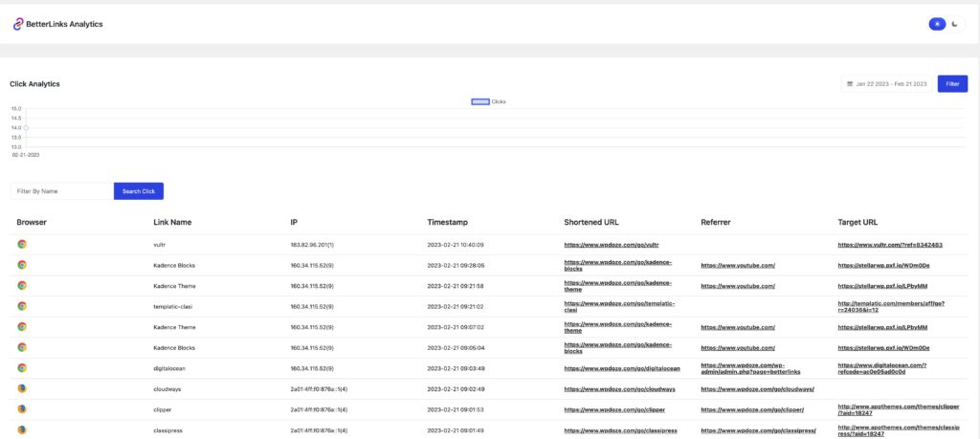Open target URL templatic.com members link
The width and height of the screenshot is (980, 439).
891,307
